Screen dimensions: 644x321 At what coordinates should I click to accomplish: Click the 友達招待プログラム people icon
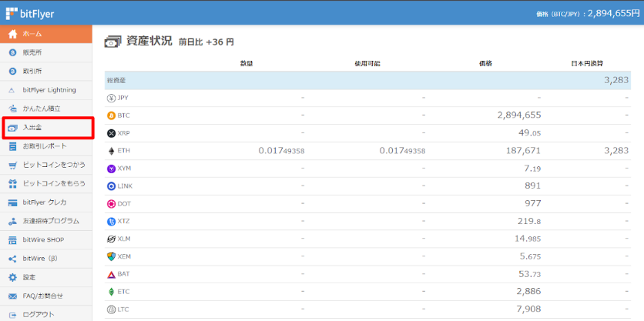(13, 221)
